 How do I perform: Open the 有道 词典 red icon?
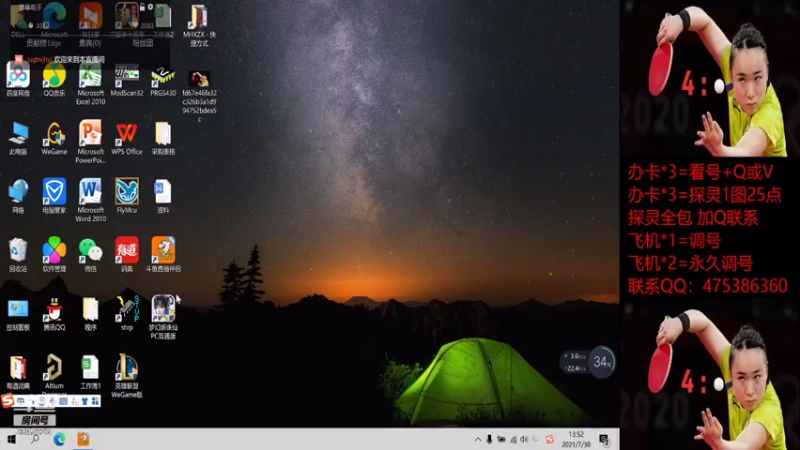click(x=127, y=255)
